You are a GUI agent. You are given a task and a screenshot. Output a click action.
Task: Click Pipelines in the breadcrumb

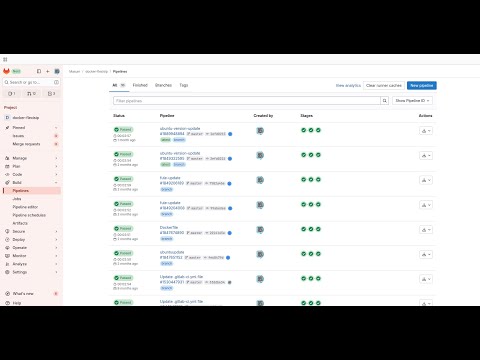pos(120,72)
